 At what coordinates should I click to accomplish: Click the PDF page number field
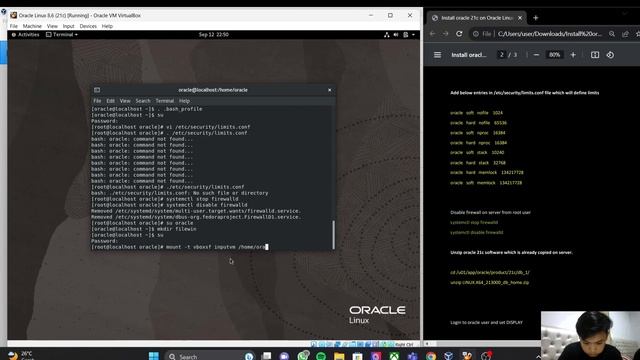pos(502,55)
